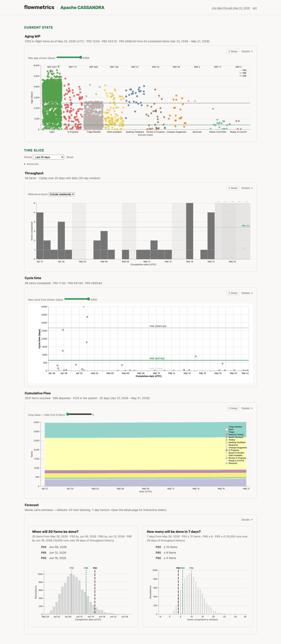The height and width of the screenshot is (644, 281).
Task: Open Cycle time Details
Action: [x=247, y=293]
